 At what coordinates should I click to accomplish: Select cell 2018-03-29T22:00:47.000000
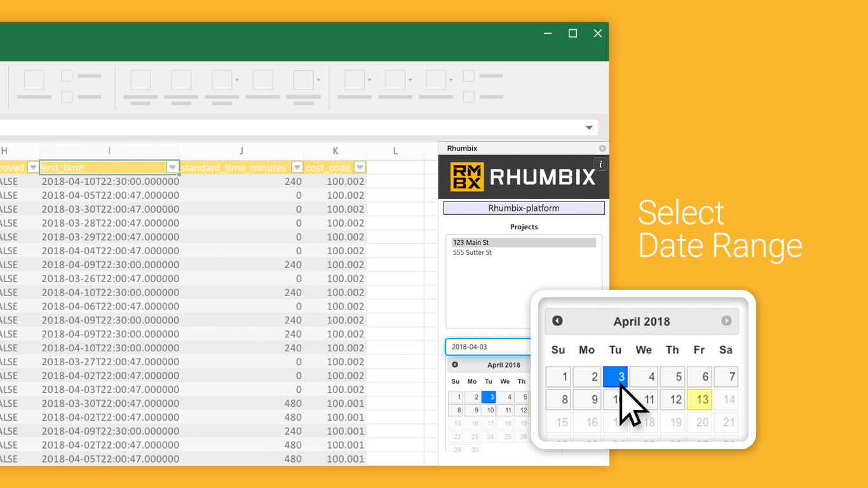pos(109,237)
